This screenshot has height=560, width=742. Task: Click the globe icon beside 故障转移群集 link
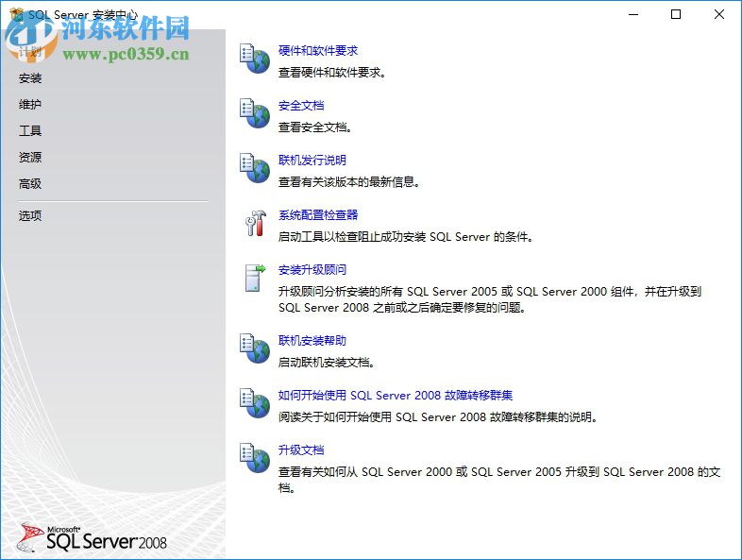255,403
